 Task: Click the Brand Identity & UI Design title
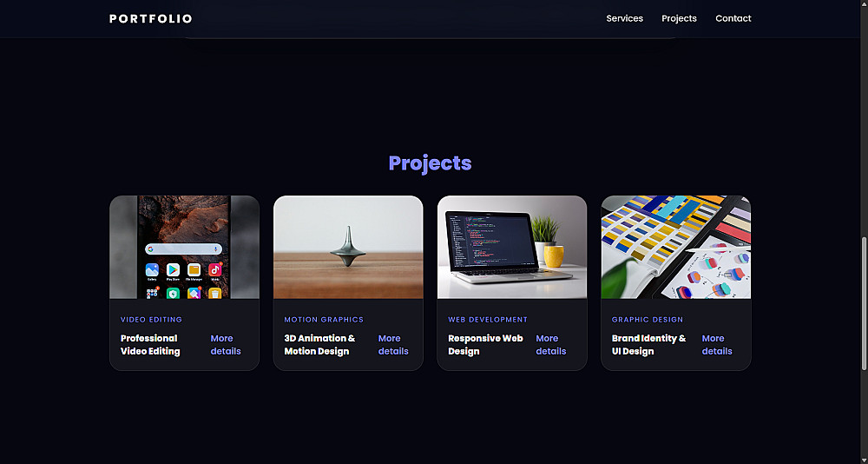(648, 345)
